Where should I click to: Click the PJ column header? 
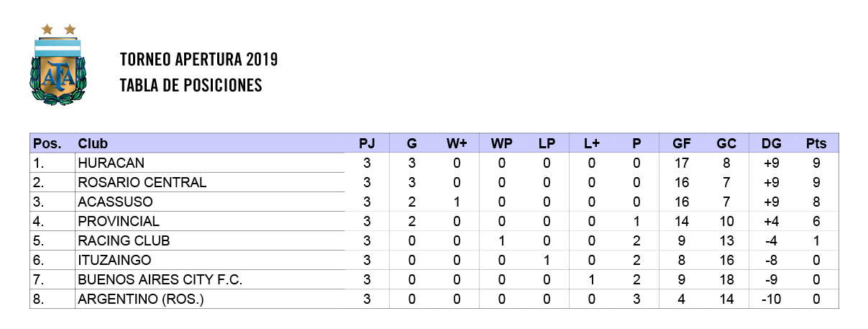point(367,143)
